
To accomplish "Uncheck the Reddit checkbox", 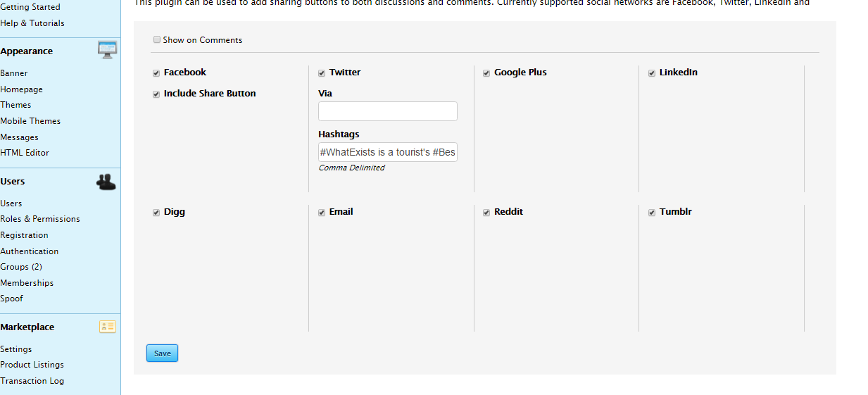I will point(486,213).
